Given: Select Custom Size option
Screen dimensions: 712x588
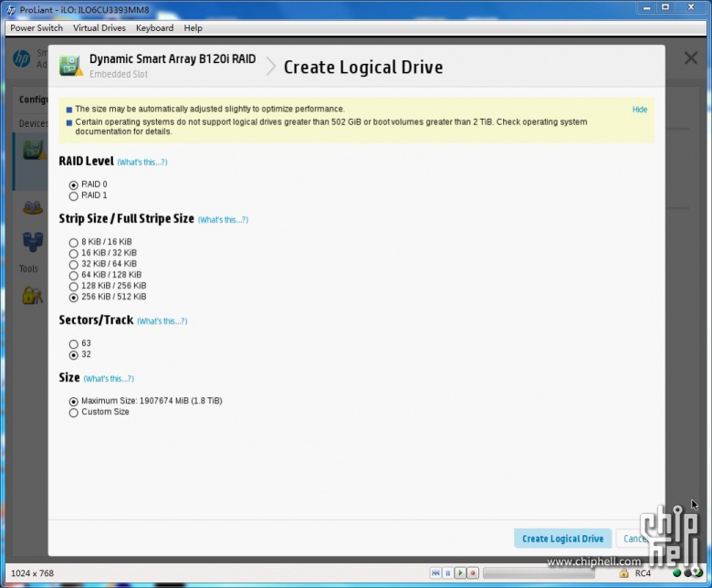Looking at the screenshot, I should [74, 413].
